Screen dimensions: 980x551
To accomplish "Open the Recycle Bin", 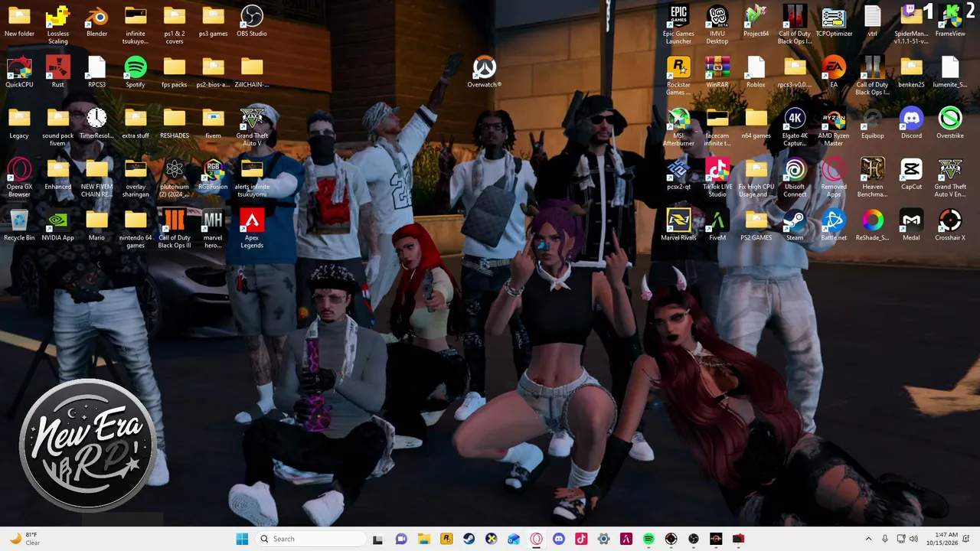I will coord(19,225).
